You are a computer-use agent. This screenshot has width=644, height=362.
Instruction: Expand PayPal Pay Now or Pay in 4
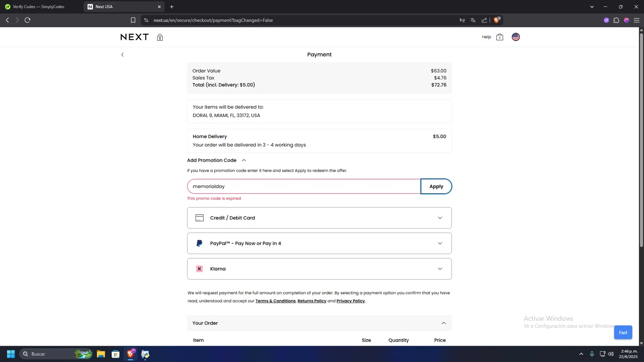pyautogui.click(x=319, y=243)
